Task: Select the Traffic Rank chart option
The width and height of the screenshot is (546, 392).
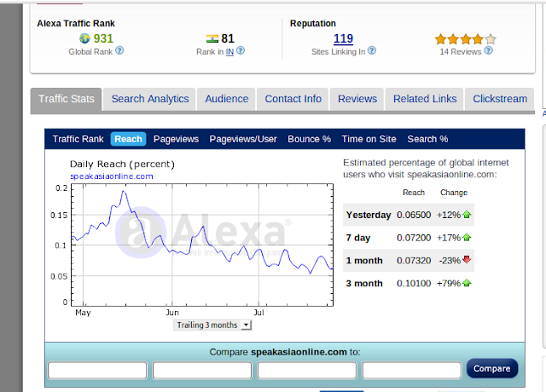Action: tap(78, 139)
